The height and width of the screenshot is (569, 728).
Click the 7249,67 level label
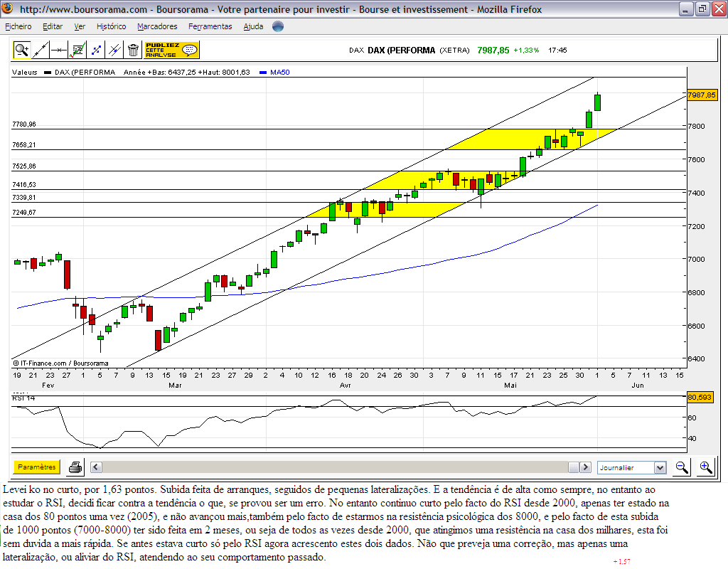coord(23,212)
